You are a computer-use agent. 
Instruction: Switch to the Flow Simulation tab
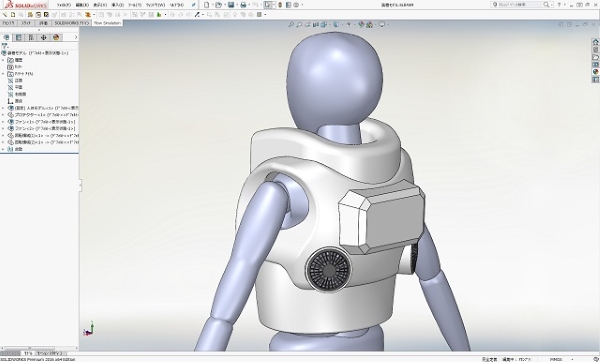(107, 23)
